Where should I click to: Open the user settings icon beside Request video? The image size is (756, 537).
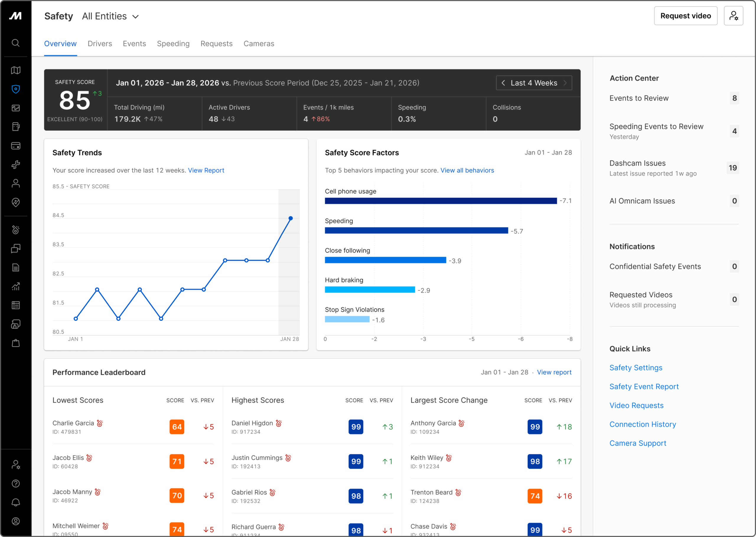click(734, 16)
